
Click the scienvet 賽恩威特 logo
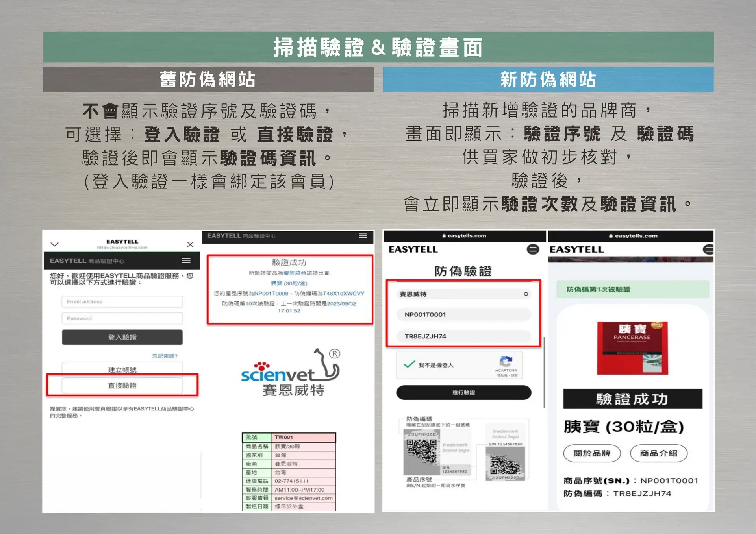point(291,372)
